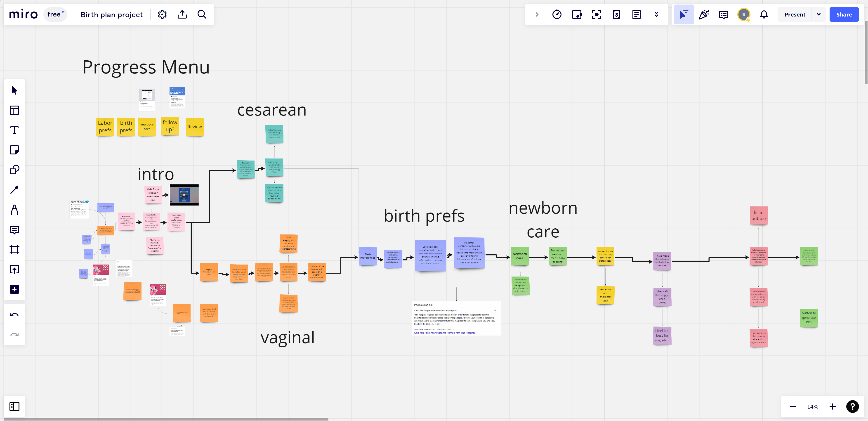Viewport: 868px width, 421px height.
Task: Select the Sticky Note tool
Action: (x=14, y=150)
